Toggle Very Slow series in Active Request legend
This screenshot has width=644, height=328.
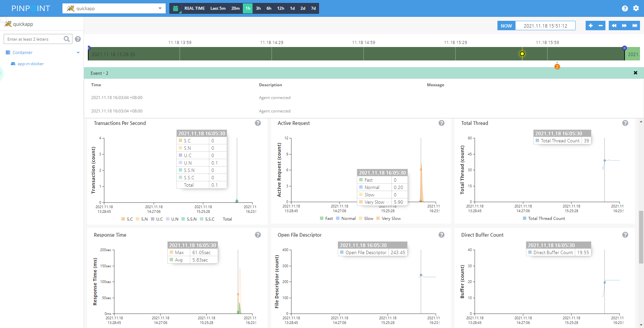pos(388,219)
